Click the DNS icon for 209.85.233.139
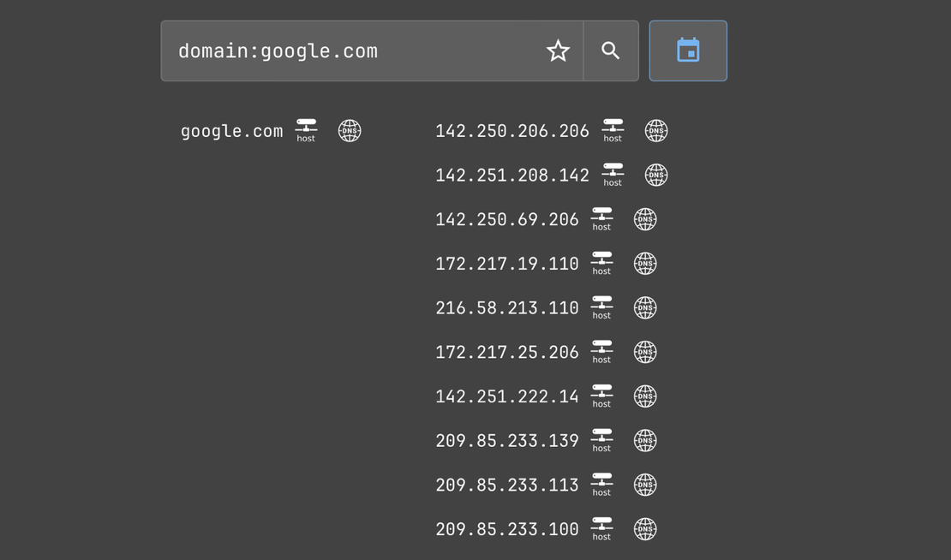Viewport: 951px width, 560px height. (645, 440)
